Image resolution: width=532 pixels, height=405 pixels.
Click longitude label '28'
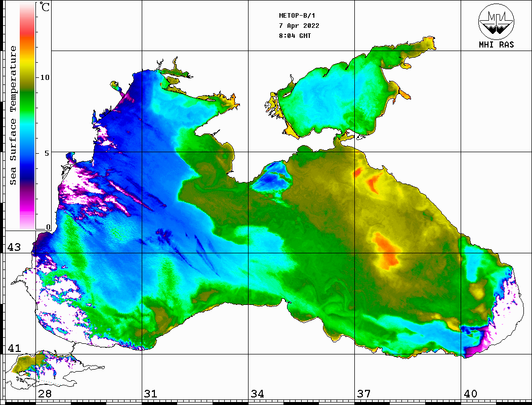click(45, 394)
